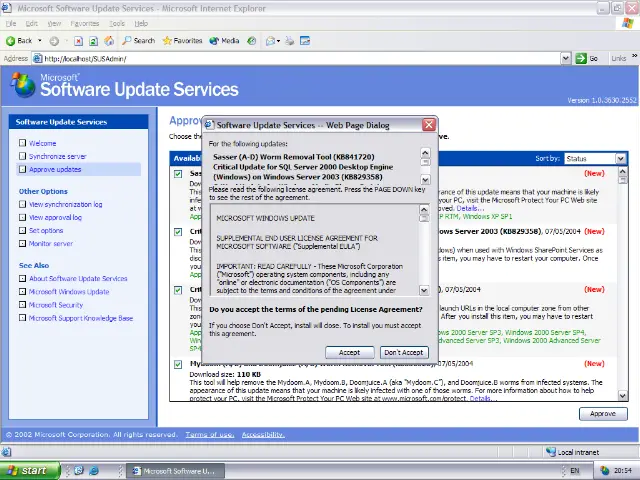
Task: Open Set options link
Action: [46, 230]
